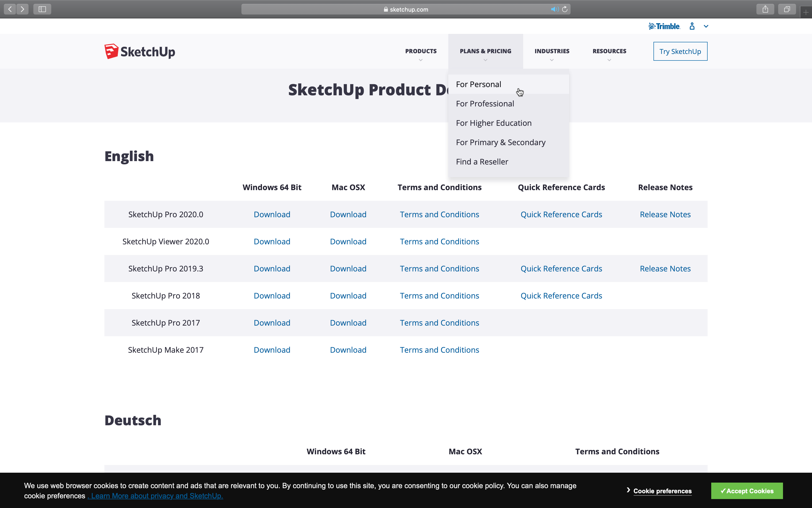Download SketchUp Viewer 2020.0 for Mac
Screen dimensions: 812x508
348,242
